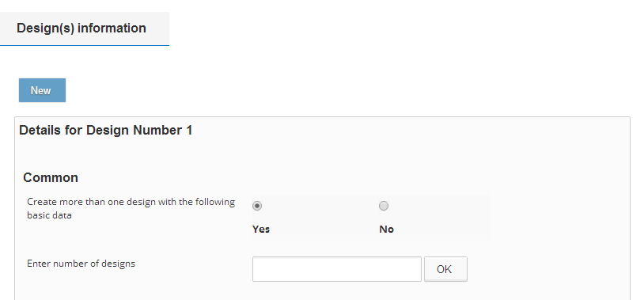The image size is (644, 300).
Task: Choose No for creating multiple designs
Action: [384, 206]
